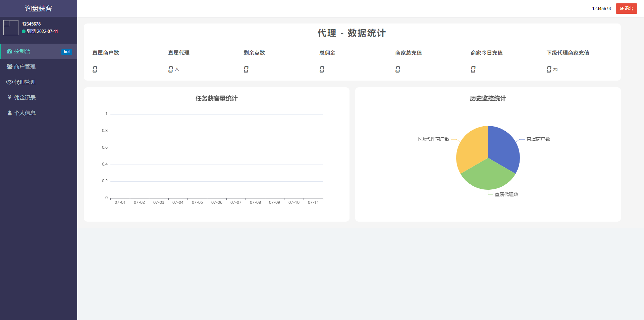The image size is (644, 320).
Task: Click the blue hot badge
Action: 67,52
